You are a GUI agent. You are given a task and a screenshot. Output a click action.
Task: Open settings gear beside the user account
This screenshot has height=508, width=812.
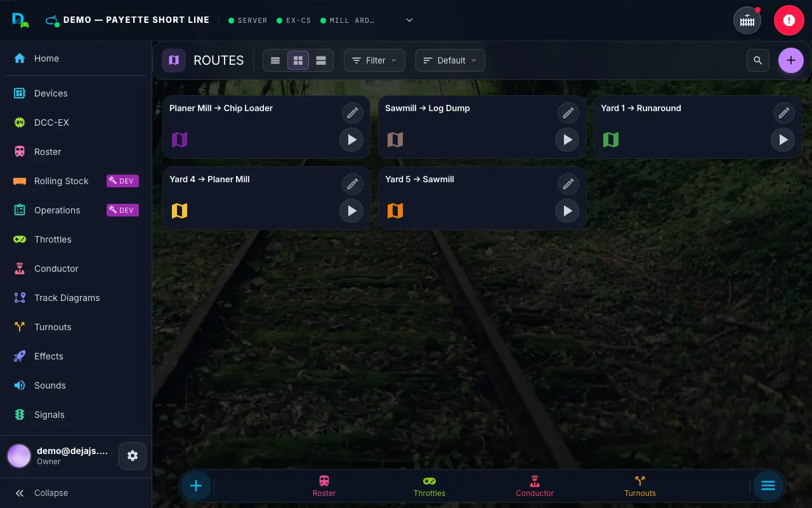(x=133, y=456)
